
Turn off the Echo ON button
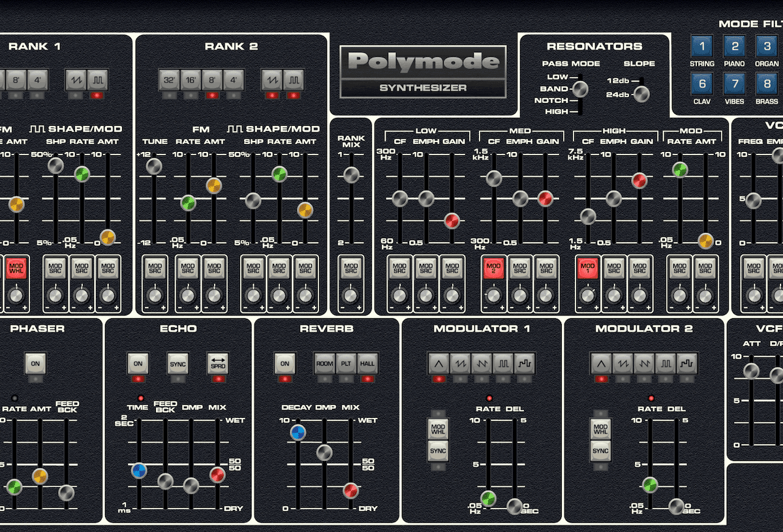click(138, 363)
